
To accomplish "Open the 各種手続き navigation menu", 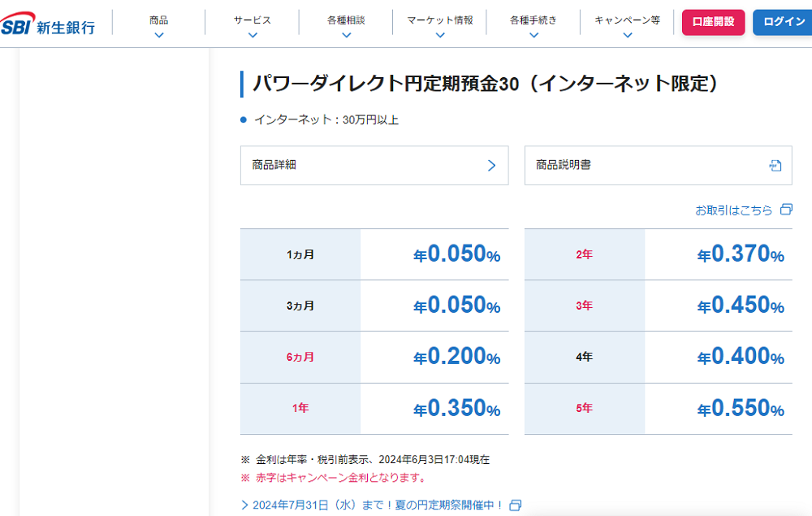I will 533,26.
